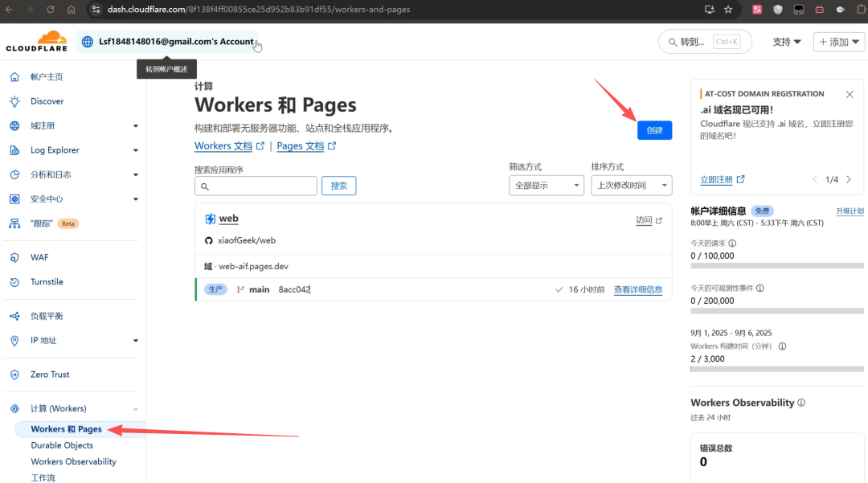Viewport: 868px width, 483px height.
Task: Click the Discover lightbulb icon
Action: tap(15, 101)
